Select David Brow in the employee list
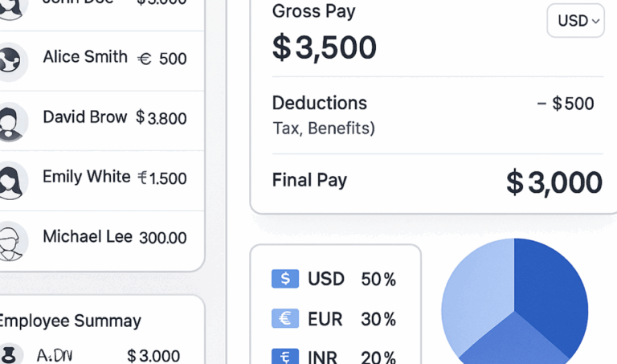The image size is (617, 364). click(101, 121)
